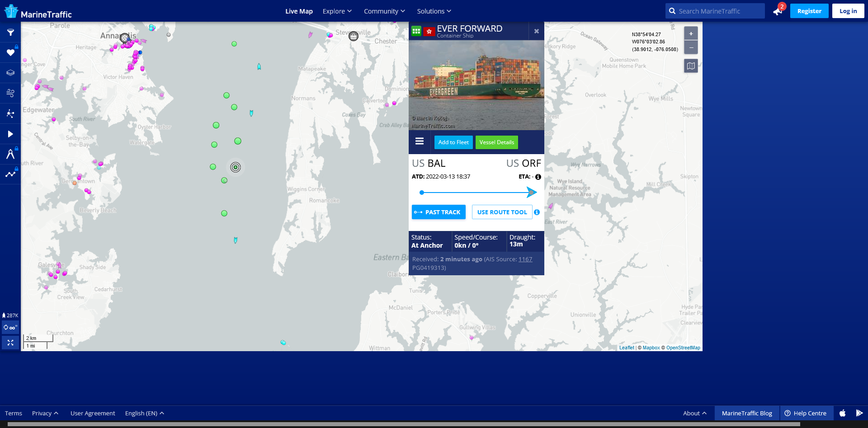Expand the About footer menu
This screenshot has width=868, height=428.
point(695,414)
